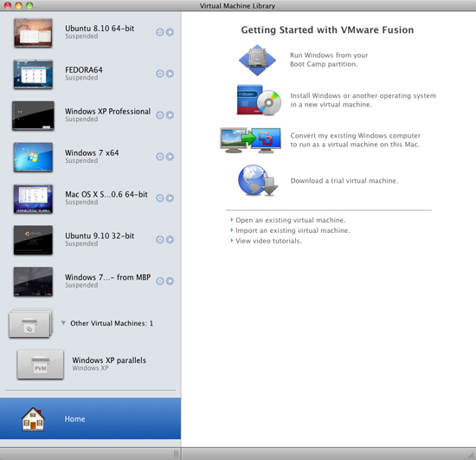Click the convert Windows computer monitors icon
476x460 pixels.
coord(250,140)
